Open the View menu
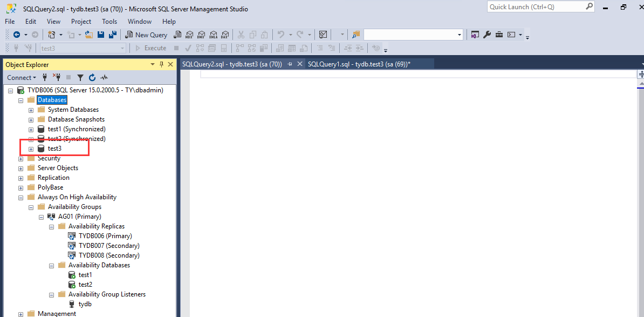This screenshot has height=317, width=644. [53, 22]
